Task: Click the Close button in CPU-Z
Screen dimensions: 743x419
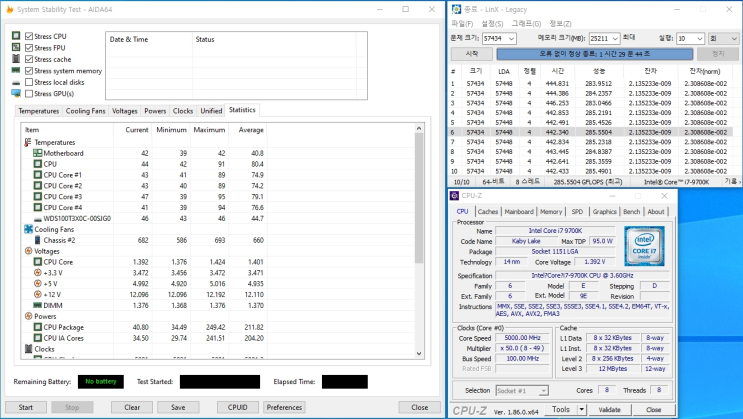Action: (653, 410)
